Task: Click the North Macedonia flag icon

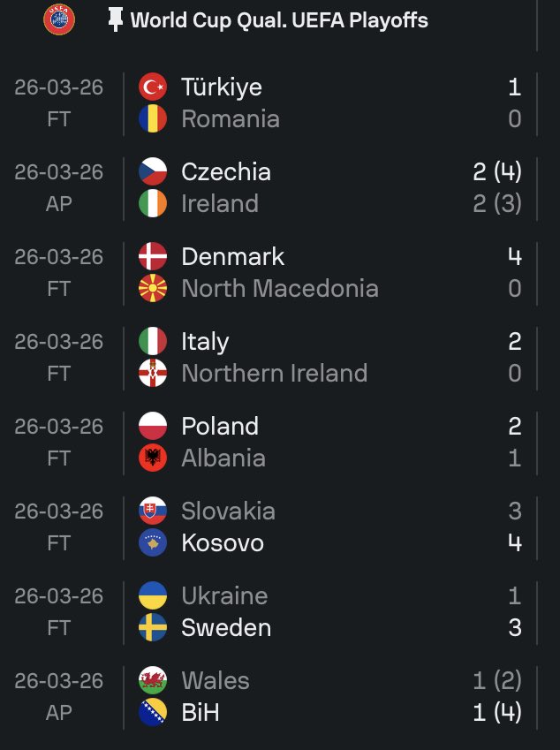Action: (x=153, y=288)
